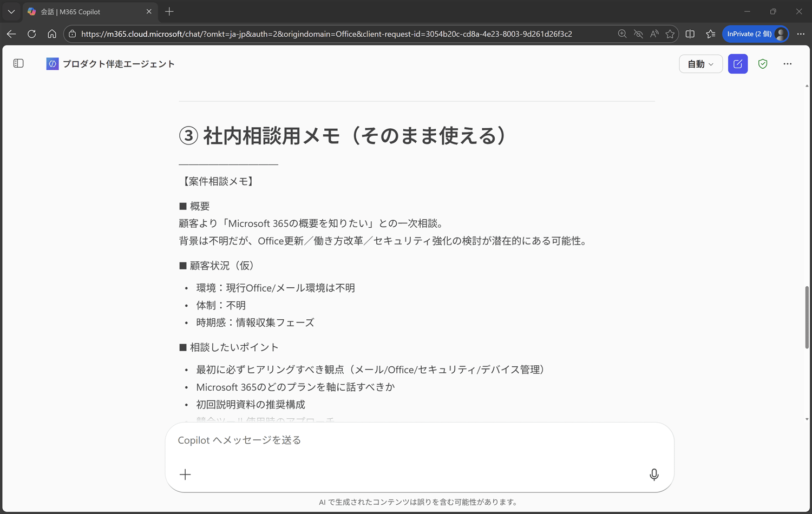Go back with the browser back arrow
This screenshot has height=514, width=812.
click(11, 34)
